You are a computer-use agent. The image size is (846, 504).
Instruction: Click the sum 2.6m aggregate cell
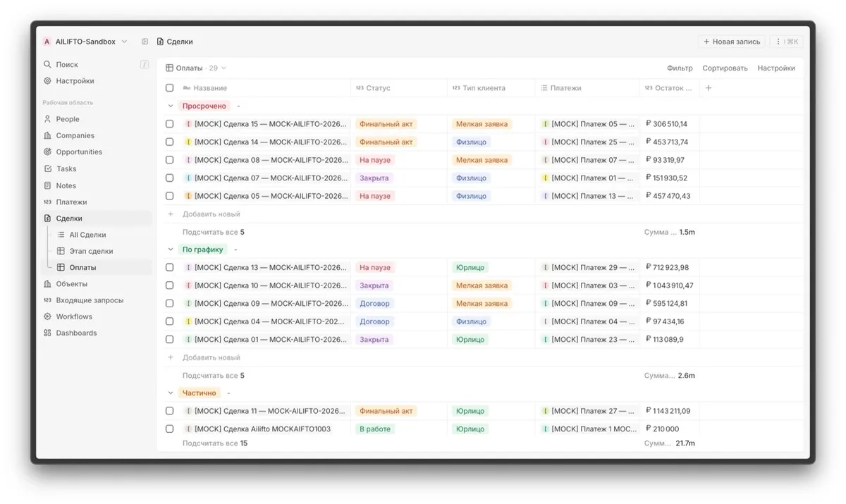(x=669, y=376)
